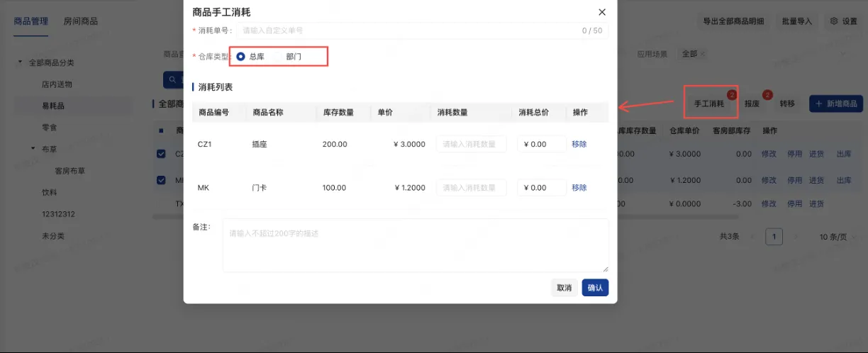Image resolution: width=868 pixels, height=353 pixels.
Task: Collapse the 布草 tree arrow
Action: tap(33, 149)
